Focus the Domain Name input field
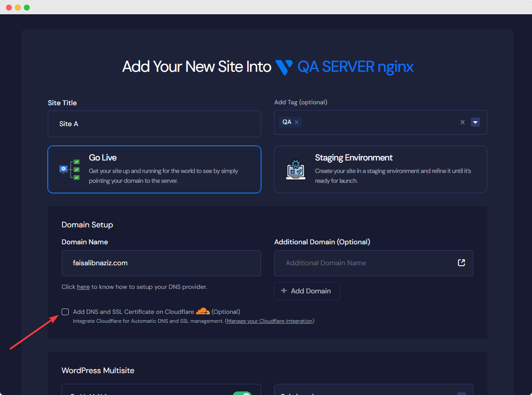532x395 pixels. [x=161, y=263]
